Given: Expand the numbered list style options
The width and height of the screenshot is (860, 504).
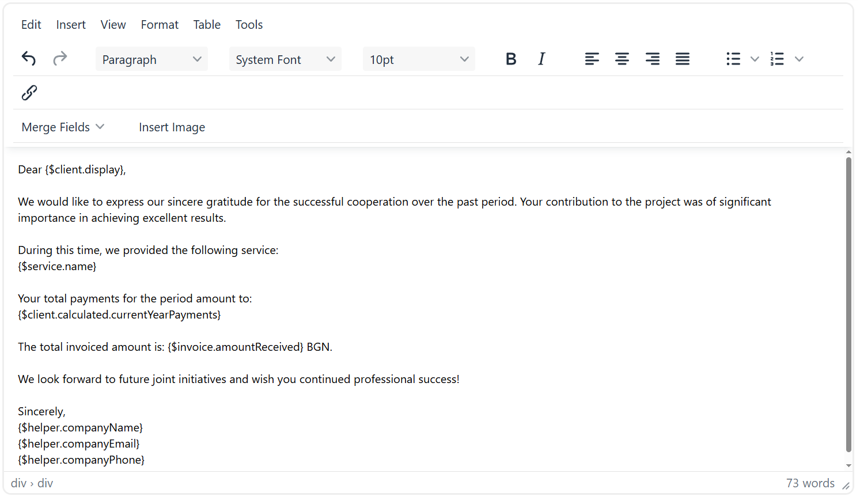Looking at the screenshot, I should click(x=799, y=58).
